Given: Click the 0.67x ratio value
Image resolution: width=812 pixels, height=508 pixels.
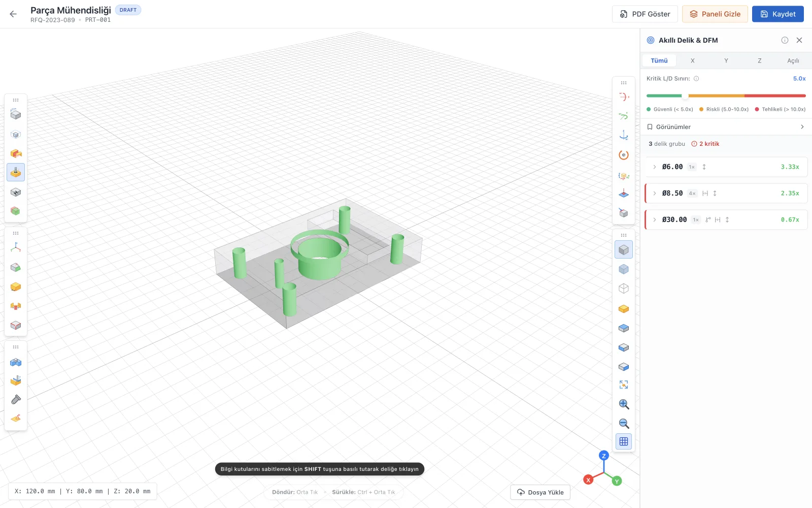Looking at the screenshot, I should [790, 219].
